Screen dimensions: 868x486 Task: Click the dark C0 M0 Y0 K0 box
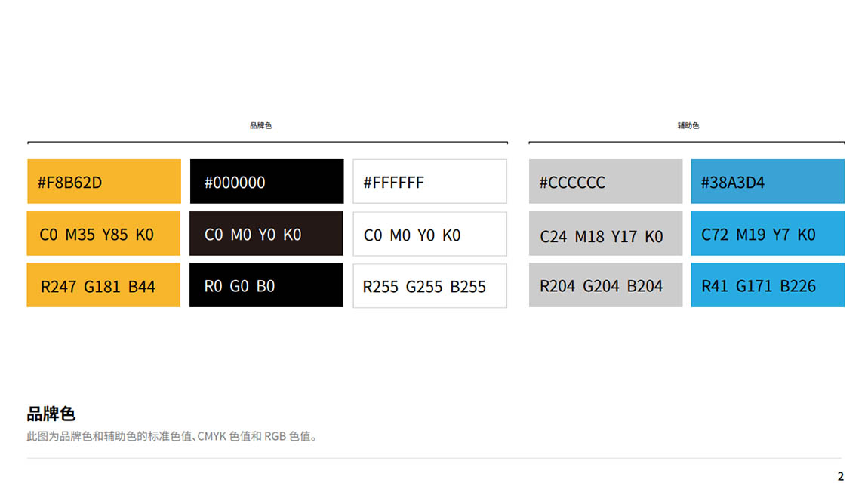coord(266,234)
